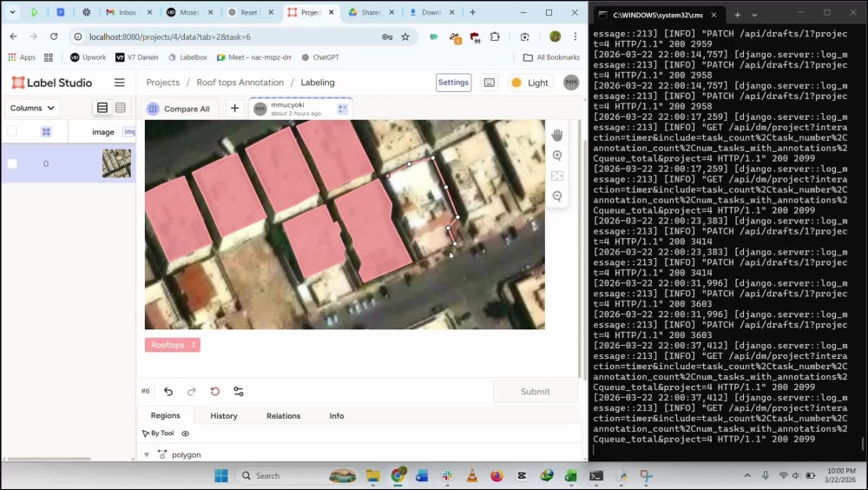Open the By Tool grouping dropdown
868x490 pixels.
(x=158, y=434)
